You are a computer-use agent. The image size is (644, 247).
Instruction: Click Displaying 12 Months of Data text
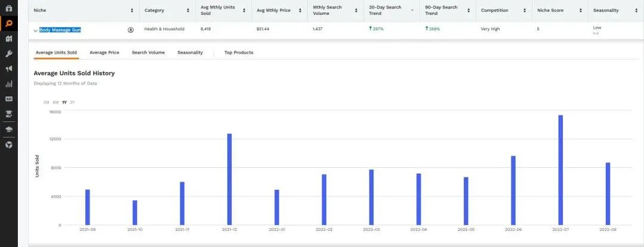[x=65, y=83]
